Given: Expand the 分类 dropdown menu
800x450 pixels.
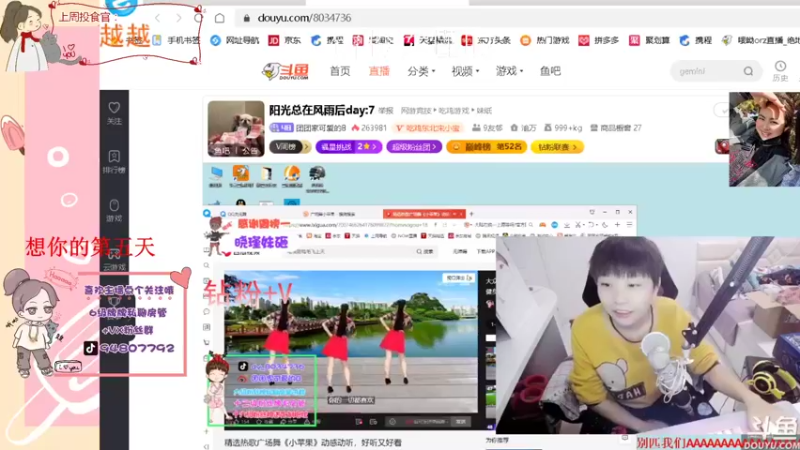Looking at the screenshot, I should point(421,71).
